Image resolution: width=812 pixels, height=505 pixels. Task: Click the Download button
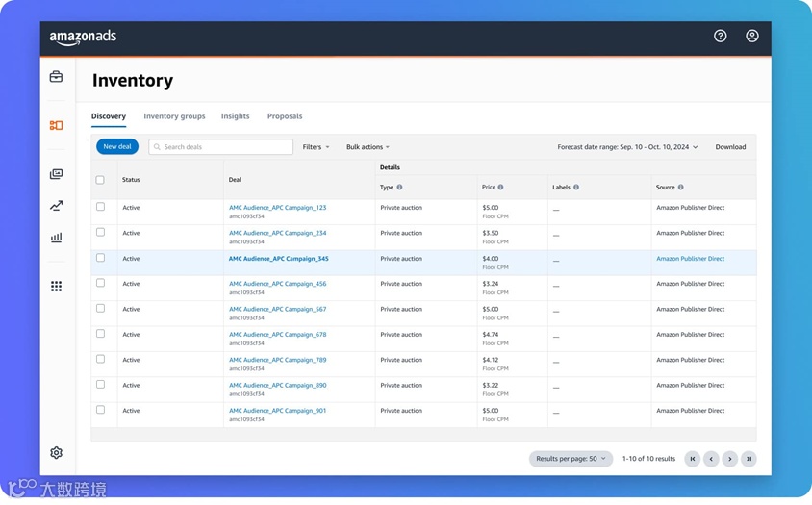(730, 147)
